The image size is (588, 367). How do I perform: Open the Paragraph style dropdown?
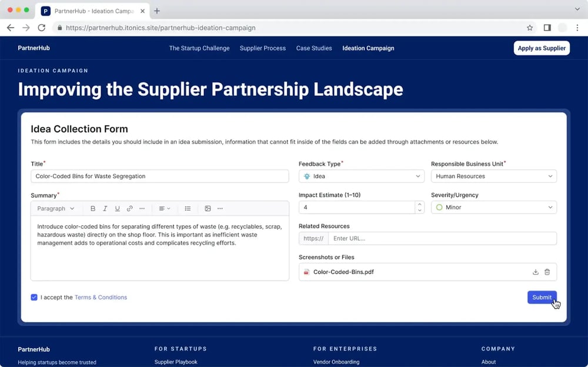[x=56, y=209]
